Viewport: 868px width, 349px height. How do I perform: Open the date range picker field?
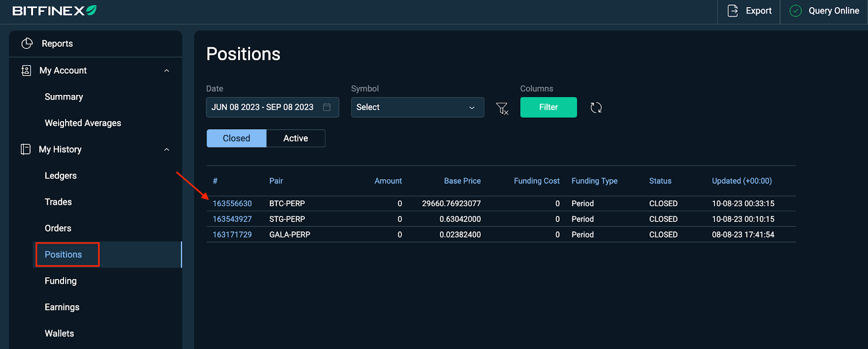(x=272, y=107)
